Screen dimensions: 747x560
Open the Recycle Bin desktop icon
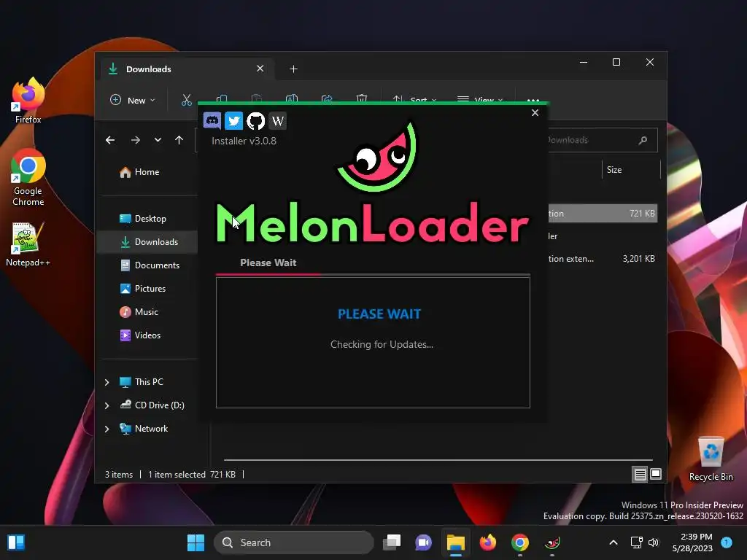click(x=711, y=459)
